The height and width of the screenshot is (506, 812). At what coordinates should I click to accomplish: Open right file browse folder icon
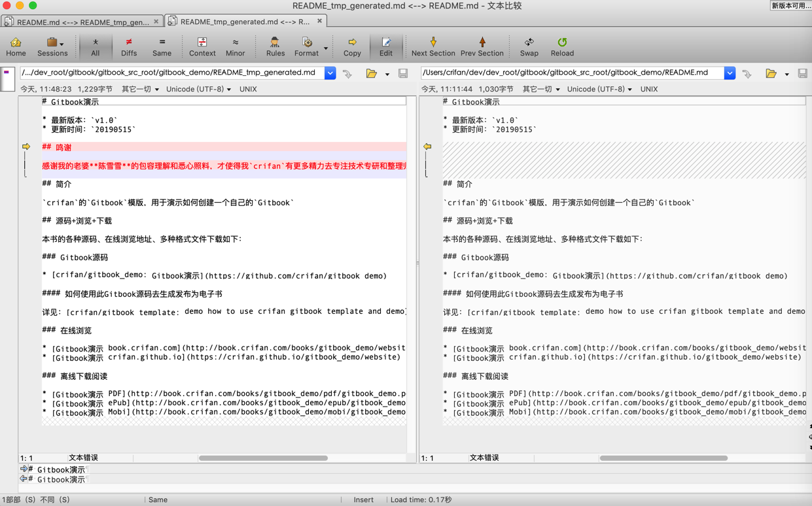coord(771,74)
